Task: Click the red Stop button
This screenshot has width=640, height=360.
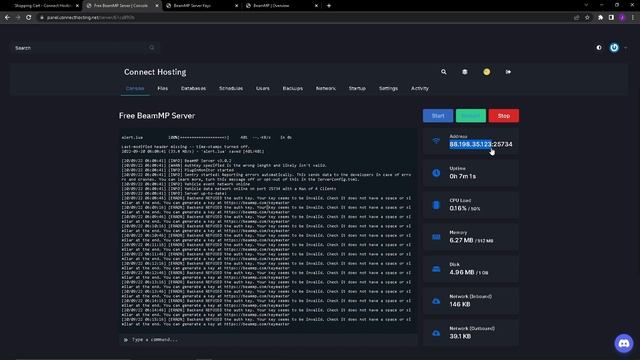Action: 504,116
